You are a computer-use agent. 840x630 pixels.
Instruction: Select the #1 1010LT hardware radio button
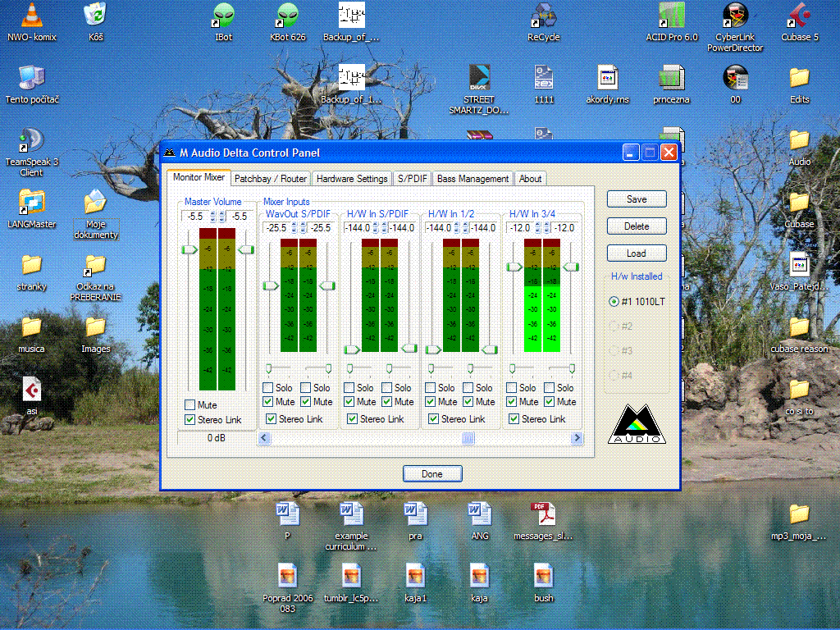coord(614,302)
